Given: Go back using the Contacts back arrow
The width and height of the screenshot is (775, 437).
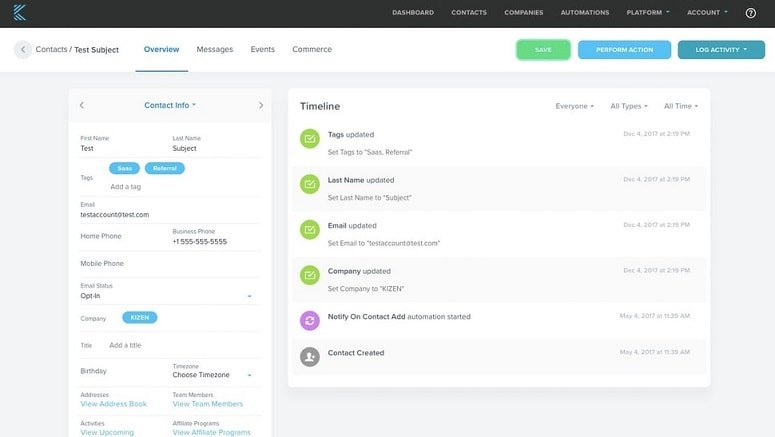Looking at the screenshot, I should 23,49.
